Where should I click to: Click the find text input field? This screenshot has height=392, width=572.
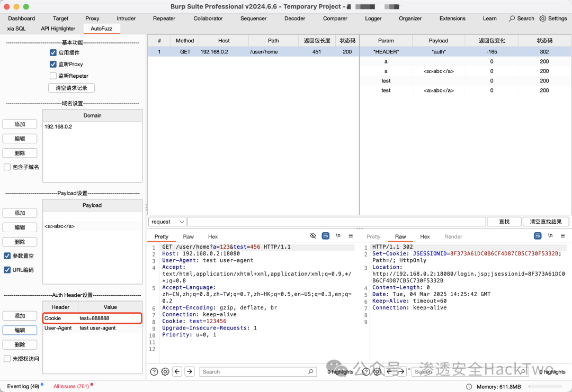coord(336,222)
